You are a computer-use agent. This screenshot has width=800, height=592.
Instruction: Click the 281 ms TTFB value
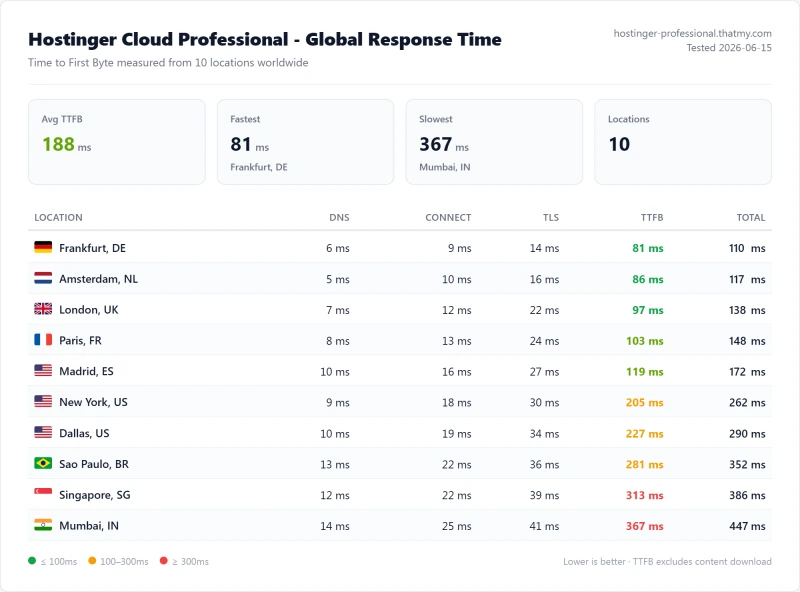click(645, 464)
